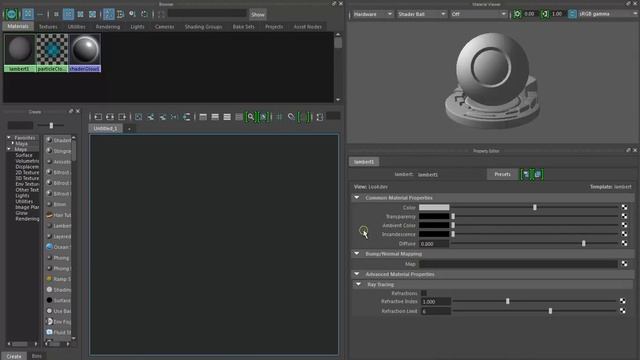The height and width of the screenshot is (360, 640).
Task: Switch to the Bins tab at bottom
Action: point(36,356)
